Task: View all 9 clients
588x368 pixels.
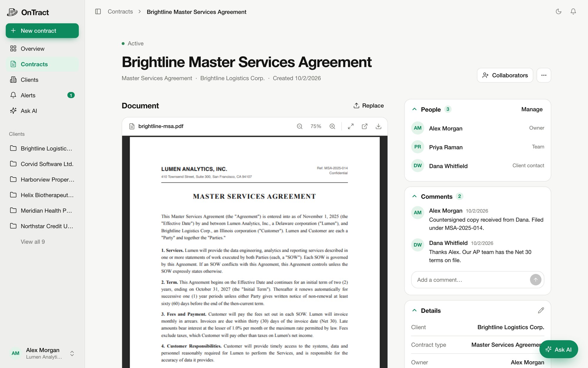Action: (x=33, y=242)
